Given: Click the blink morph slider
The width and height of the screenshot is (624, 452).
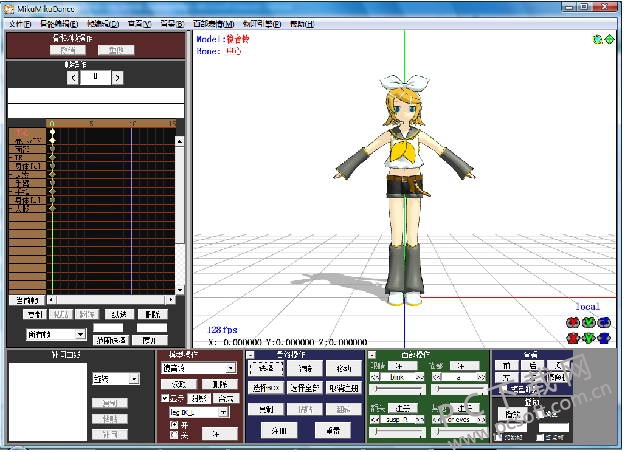Looking at the screenshot, I should [398, 389].
